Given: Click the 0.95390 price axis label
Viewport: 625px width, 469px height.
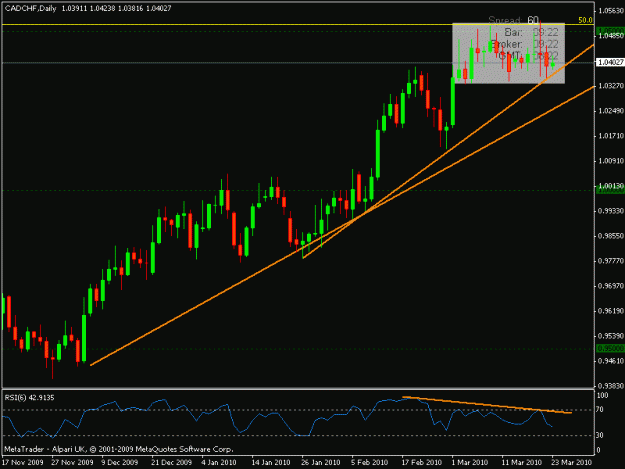Looking at the screenshot, I should click(611, 336).
